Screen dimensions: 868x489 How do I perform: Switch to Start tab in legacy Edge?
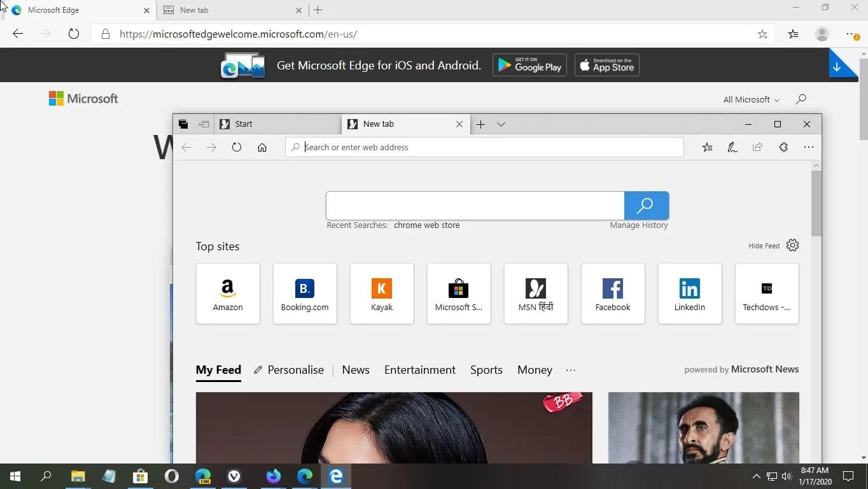coord(277,124)
